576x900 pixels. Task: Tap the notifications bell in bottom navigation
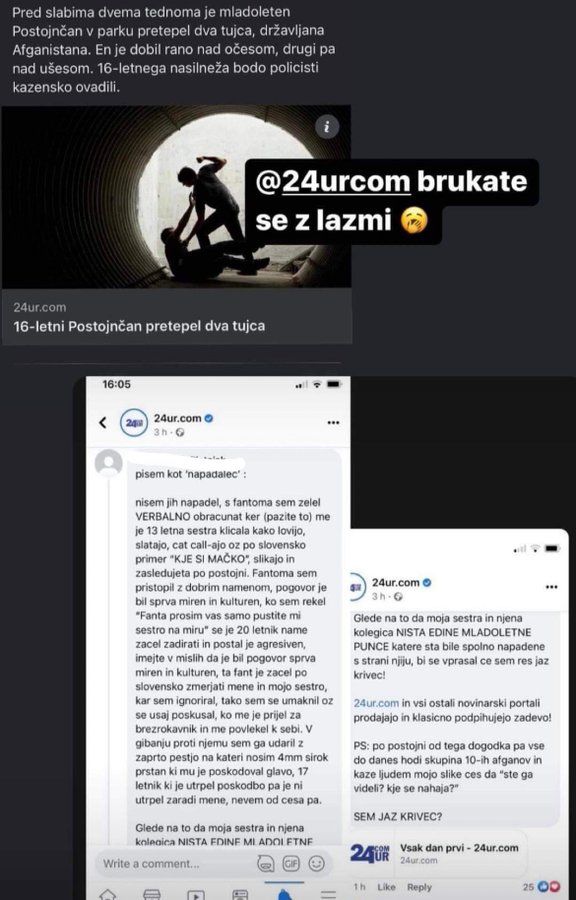click(x=284, y=894)
